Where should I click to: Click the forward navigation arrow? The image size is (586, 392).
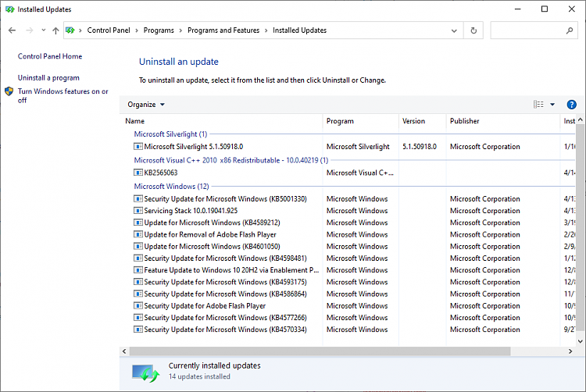point(29,30)
